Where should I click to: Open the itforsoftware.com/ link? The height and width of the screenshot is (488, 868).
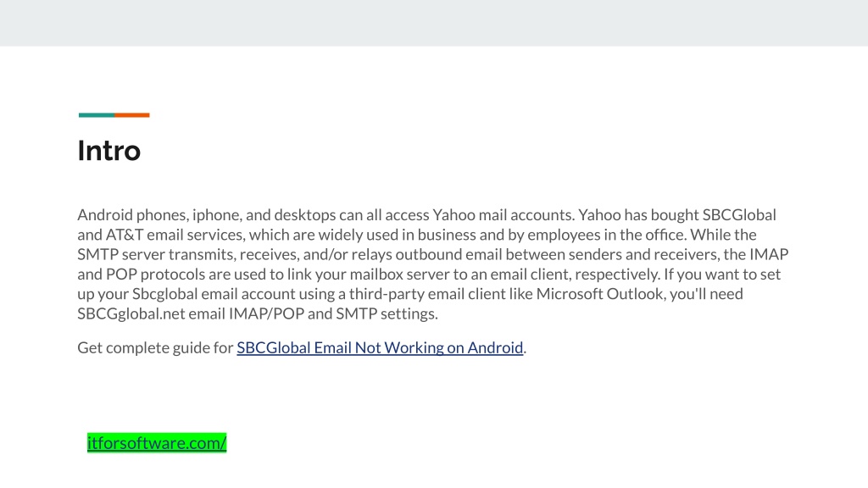coord(157,442)
